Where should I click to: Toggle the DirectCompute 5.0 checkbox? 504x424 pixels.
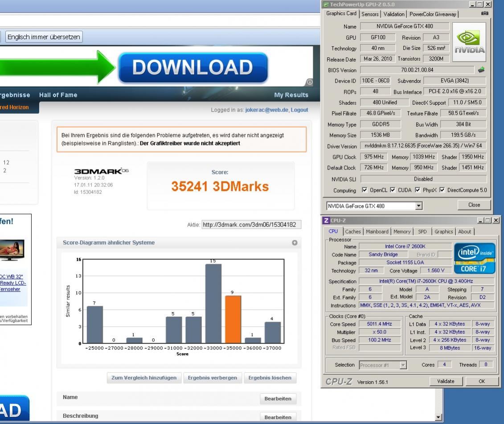click(442, 190)
